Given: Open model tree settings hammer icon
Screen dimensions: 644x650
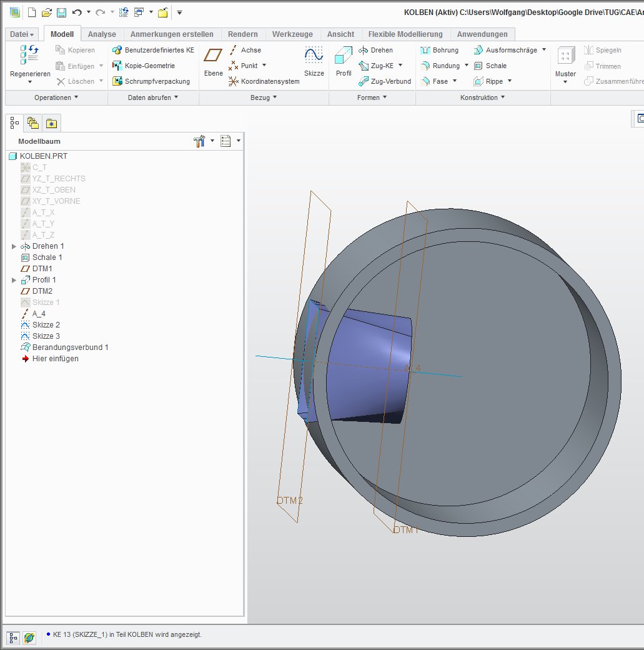Looking at the screenshot, I should pyautogui.click(x=199, y=141).
